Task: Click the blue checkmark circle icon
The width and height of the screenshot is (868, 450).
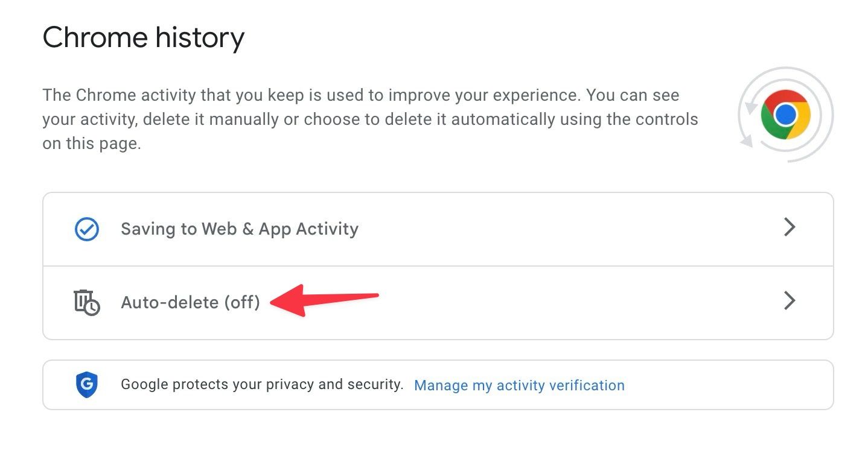Action: pyautogui.click(x=87, y=229)
